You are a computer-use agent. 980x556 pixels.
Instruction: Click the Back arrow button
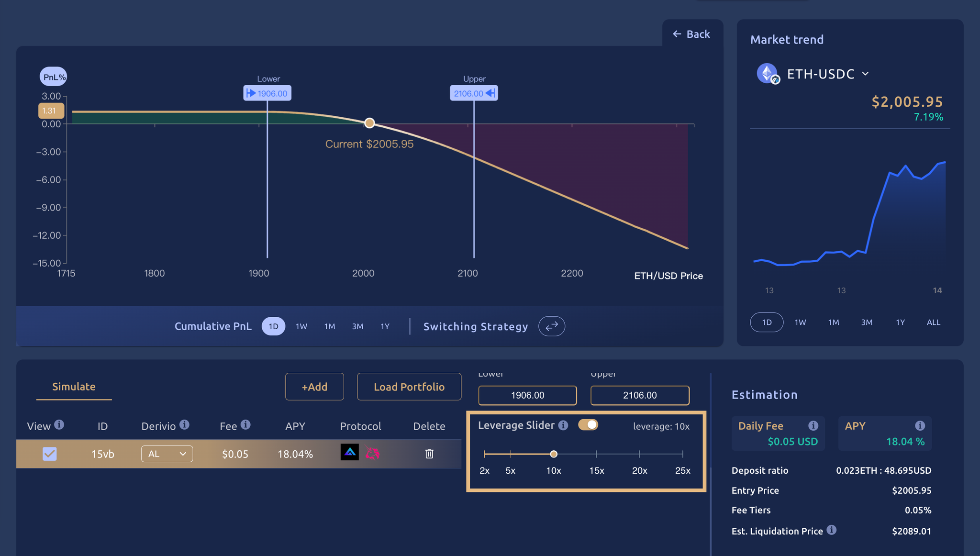(x=691, y=34)
